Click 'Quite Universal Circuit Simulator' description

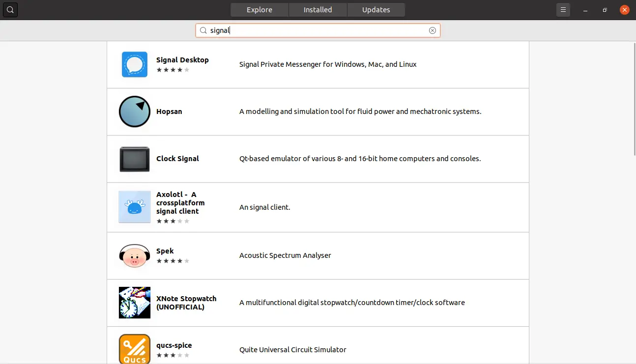click(x=293, y=350)
